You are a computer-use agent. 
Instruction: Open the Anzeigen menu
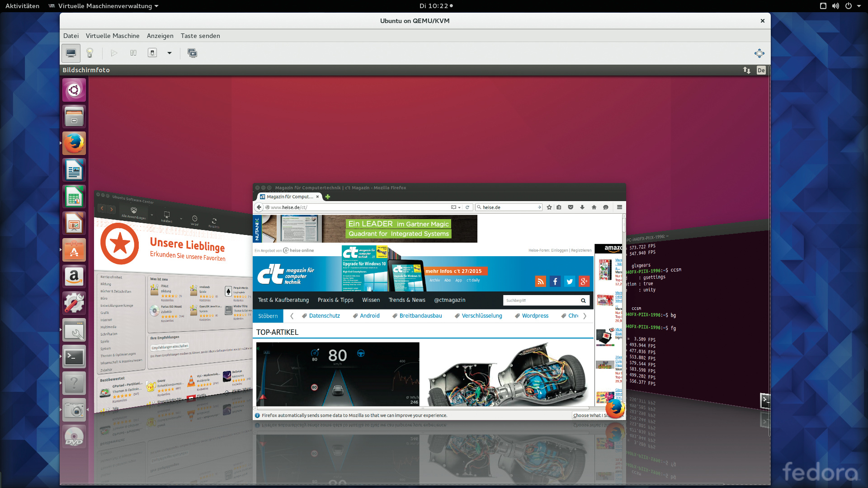160,36
